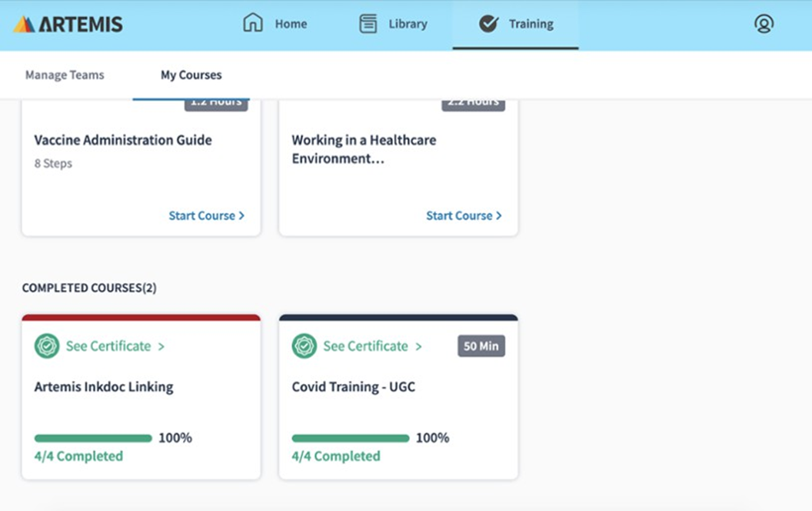Click certificate badge icon on Covid Training - UGC
This screenshot has height=511, width=812.
[304, 346]
